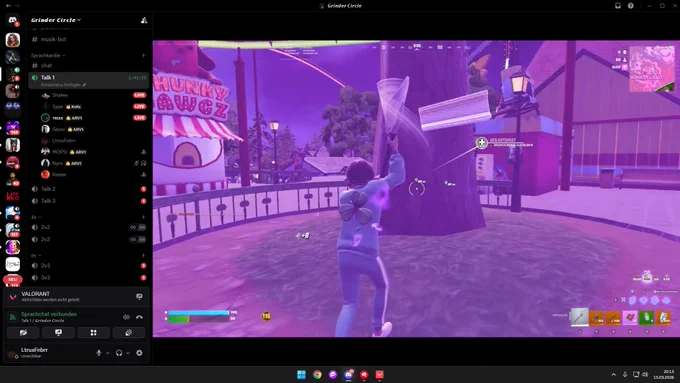Image resolution: width=680 pixels, height=383 pixels.
Task: Select user Nyro in Talk 1
Action: (x=93, y=163)
